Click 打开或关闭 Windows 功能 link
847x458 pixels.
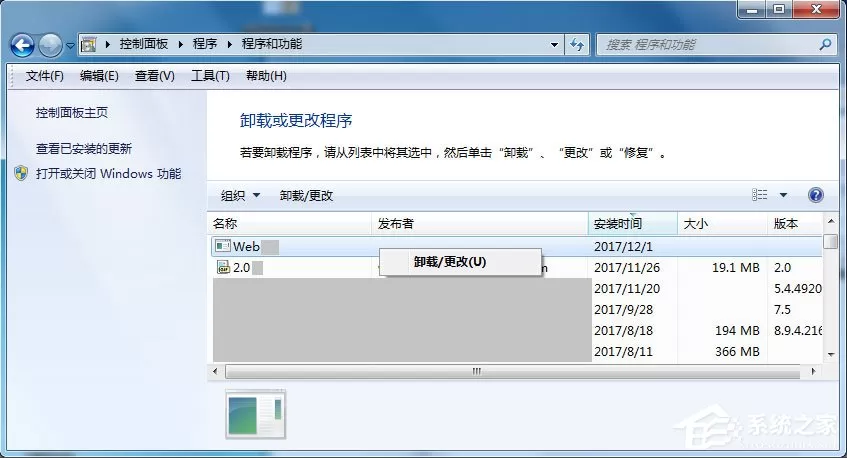point(108,174)
